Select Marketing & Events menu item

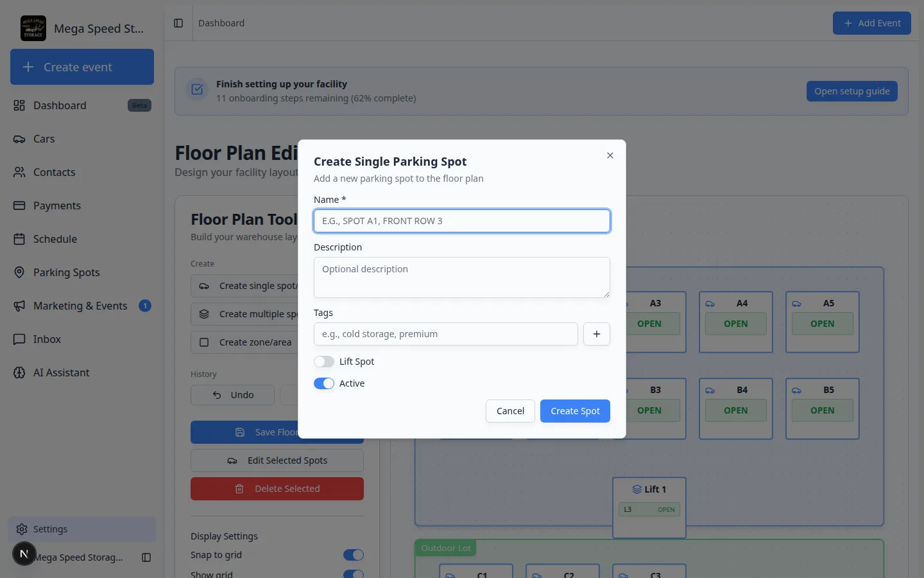[x=82, y=306]
